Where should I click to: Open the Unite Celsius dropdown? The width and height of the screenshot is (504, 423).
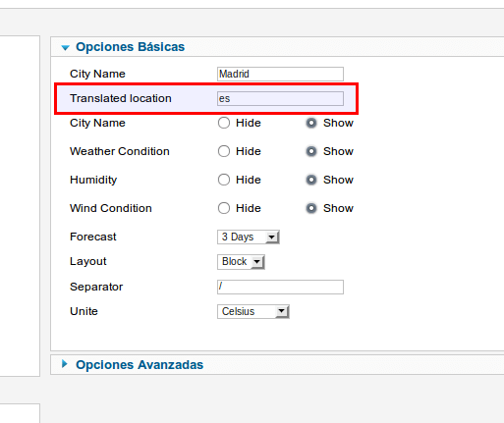click(253, 311)
